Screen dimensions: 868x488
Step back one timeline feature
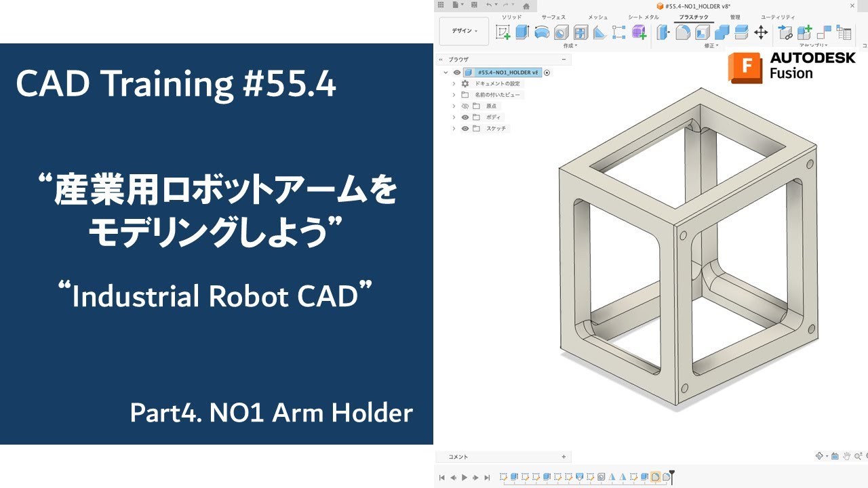(454, 478)
